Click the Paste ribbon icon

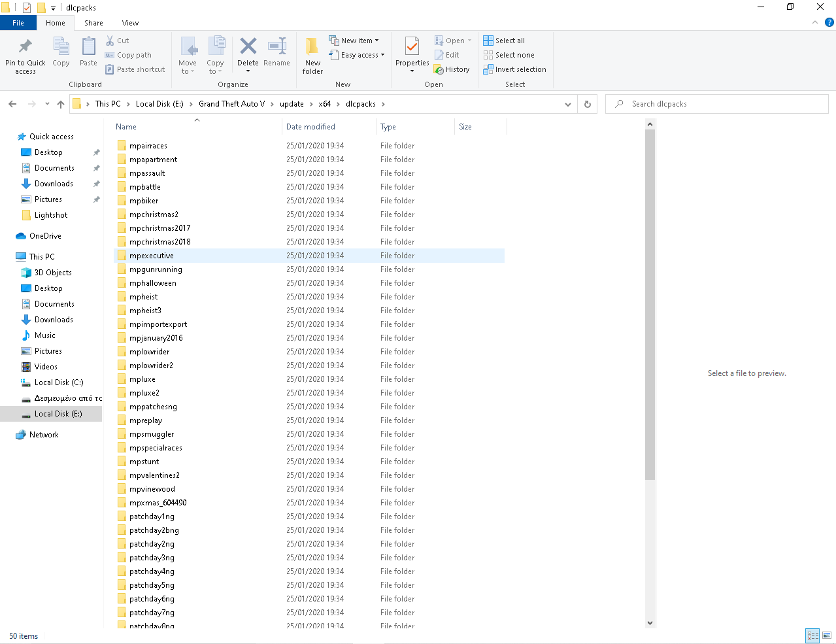coord(88,46)
